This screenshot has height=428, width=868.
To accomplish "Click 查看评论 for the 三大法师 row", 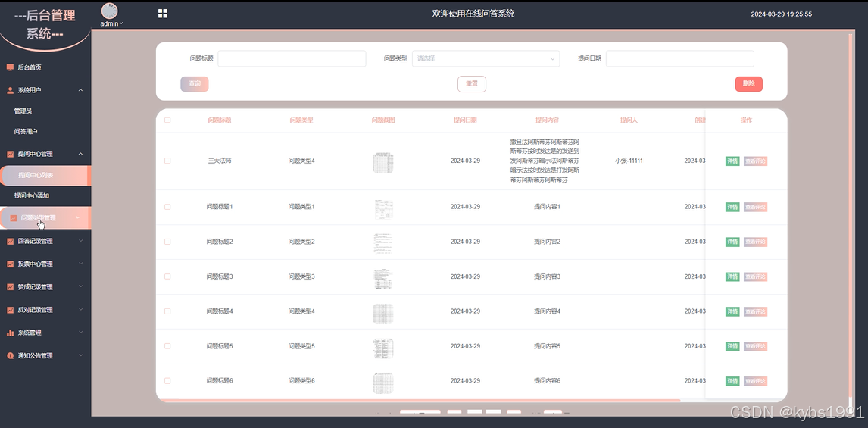I will click(755, 161).
